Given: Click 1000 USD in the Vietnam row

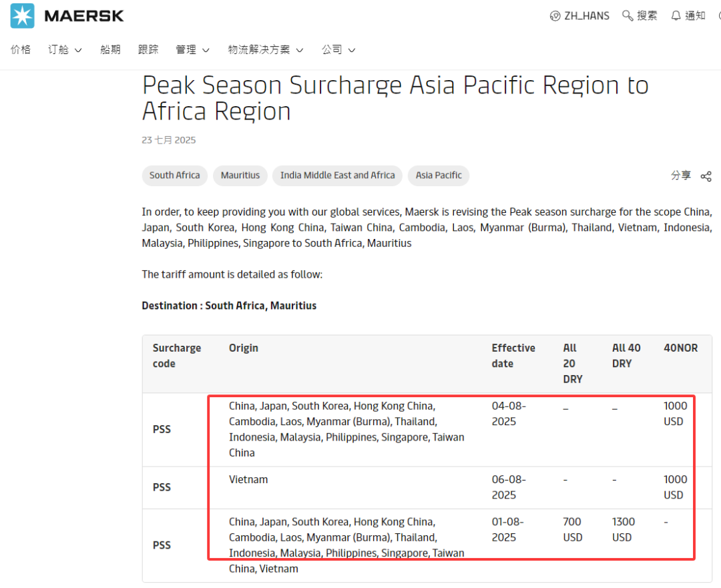Looking at the screenshot, I should click(676, 487).
